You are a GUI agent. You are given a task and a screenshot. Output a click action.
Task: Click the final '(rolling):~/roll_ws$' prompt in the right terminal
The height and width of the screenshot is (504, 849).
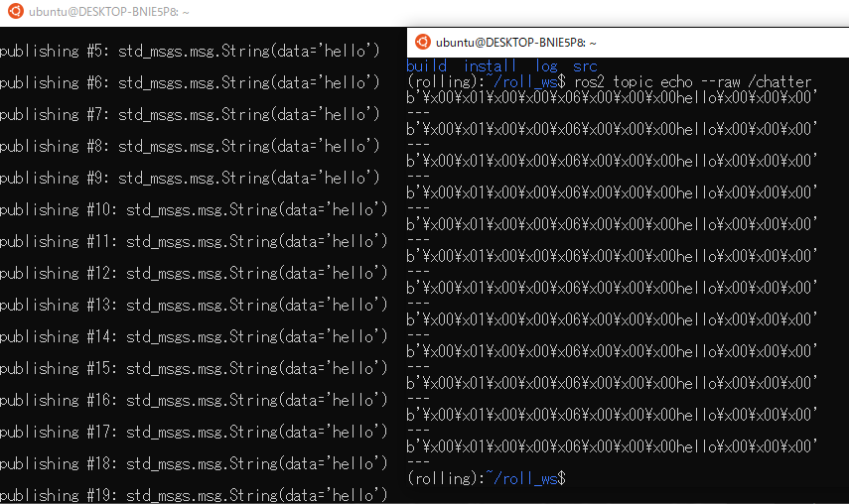487,478
